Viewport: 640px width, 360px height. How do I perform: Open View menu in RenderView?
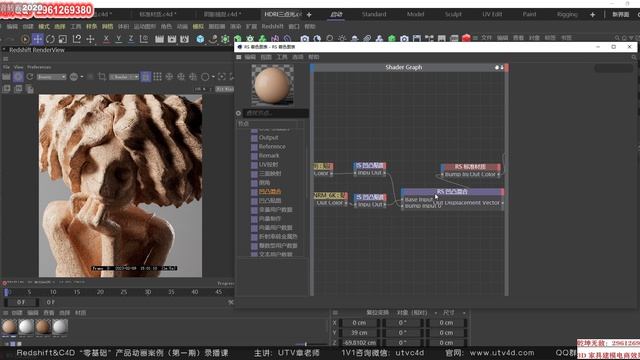pos(19,67)
